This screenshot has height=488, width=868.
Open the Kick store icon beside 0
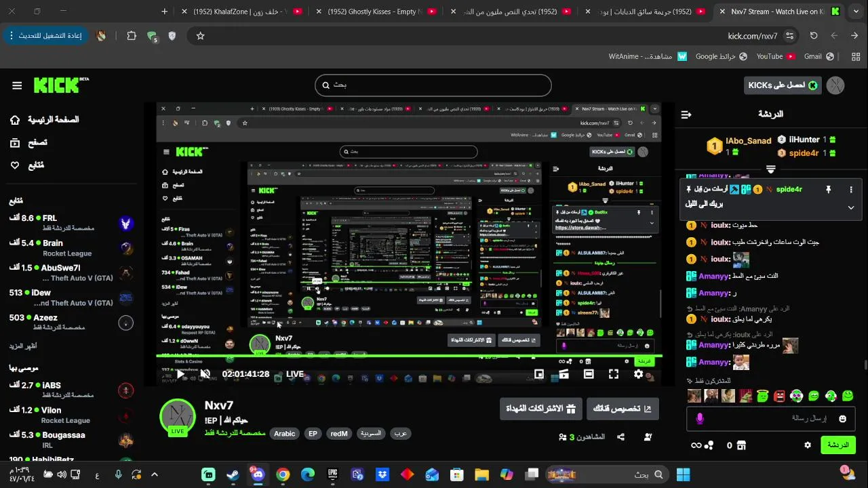click(x=741, y=445)
